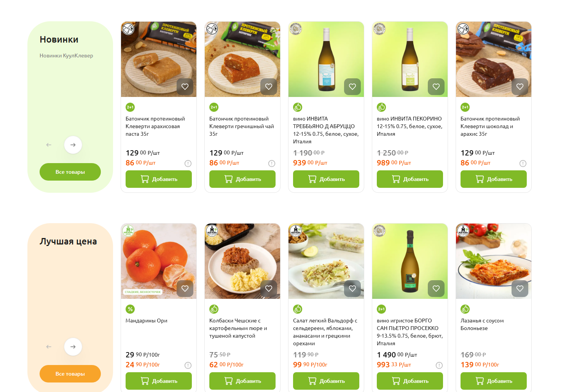Open the Mandarins Ori product photo

click(159, 261)
